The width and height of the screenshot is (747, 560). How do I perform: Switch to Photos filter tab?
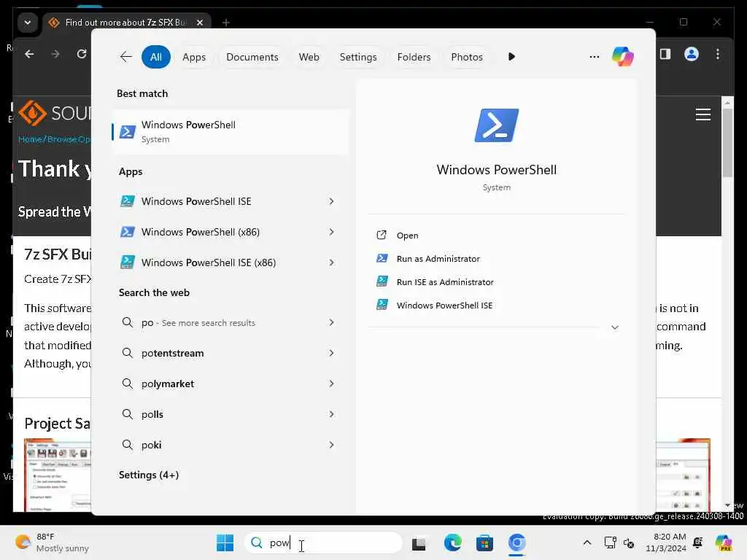466,57
